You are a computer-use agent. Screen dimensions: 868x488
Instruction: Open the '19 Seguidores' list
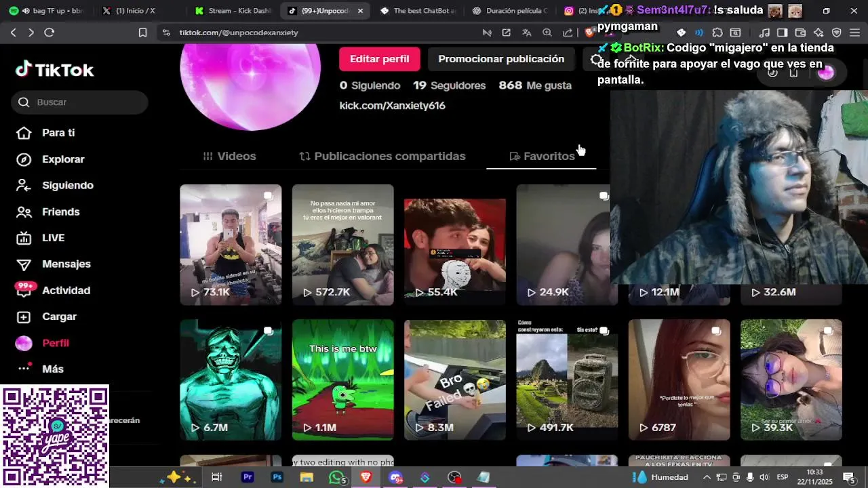point(450,85)
